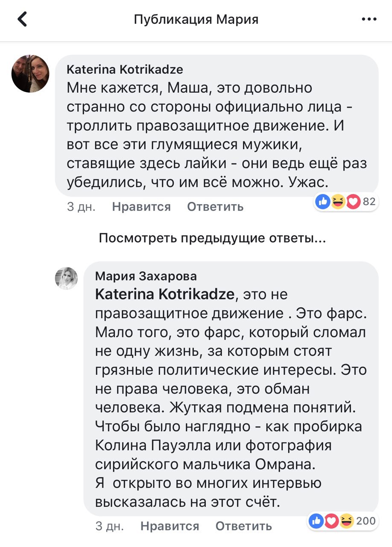Open the Katerina Kotrikadze author name link
The image size is (392, 547).
125,69
